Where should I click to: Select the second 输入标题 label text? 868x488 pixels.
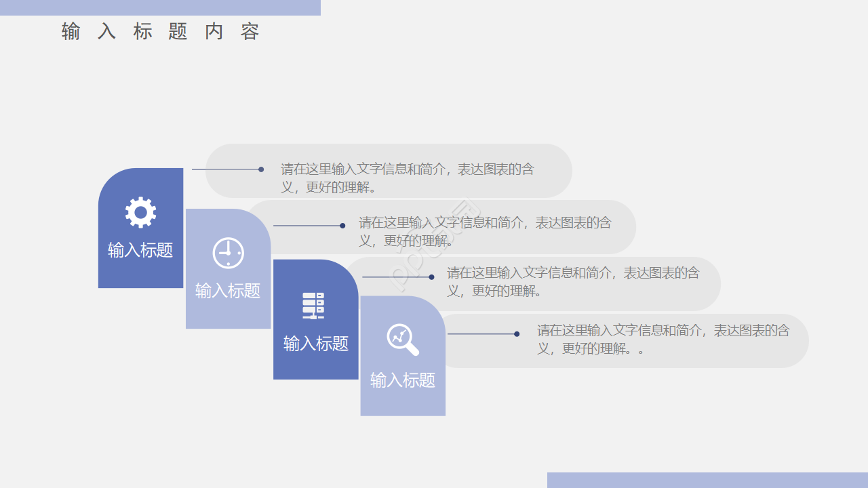(228, 291)
